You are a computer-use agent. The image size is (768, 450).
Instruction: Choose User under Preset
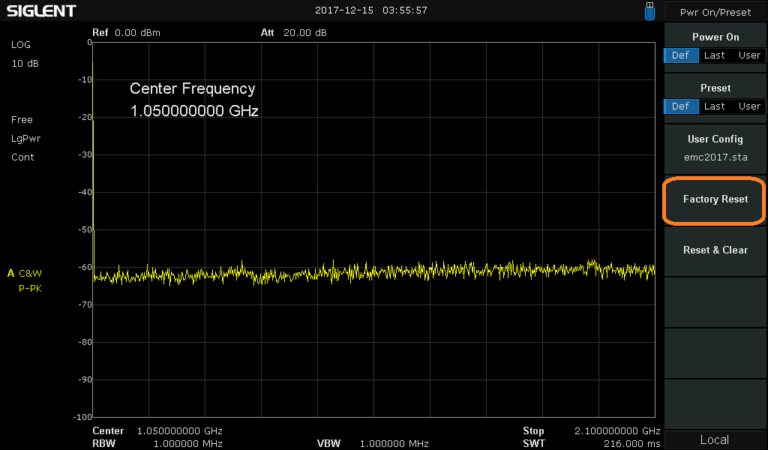pos(749,106)
